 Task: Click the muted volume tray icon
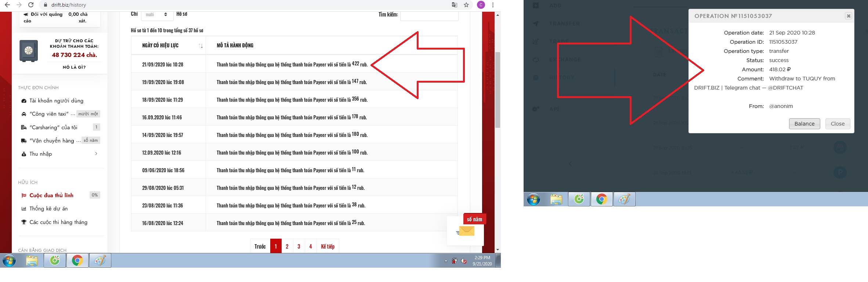(464, 261)
